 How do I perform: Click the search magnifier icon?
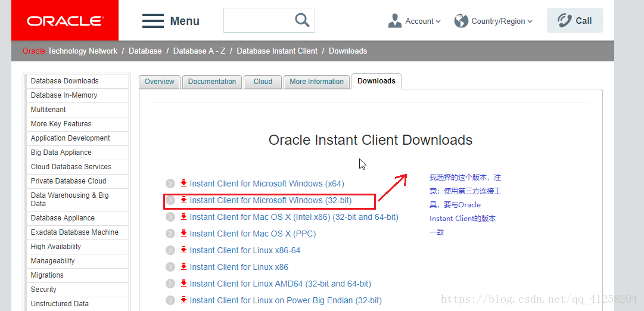pyautogui.click(x=302, y=20)
